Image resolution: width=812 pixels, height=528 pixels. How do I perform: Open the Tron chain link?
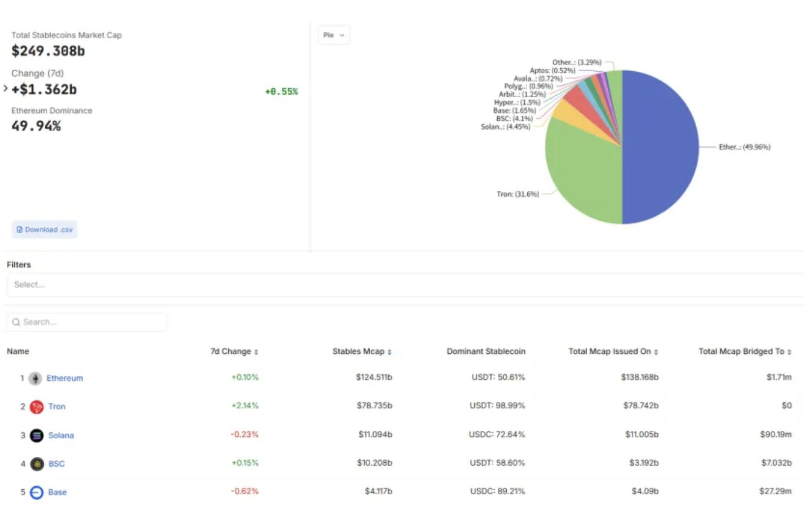click(x=57, y=406)
